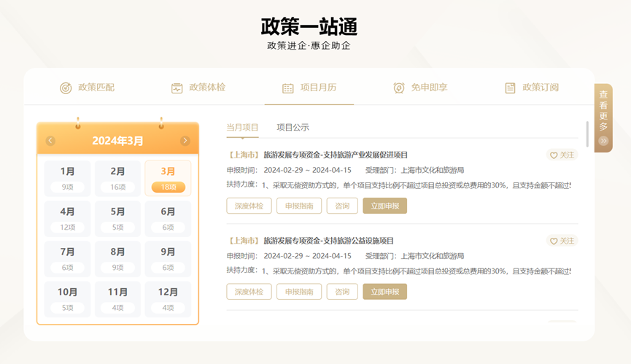The image size is (631, 364).
Task: Click 立即申报 for 旅游公益设施项目
Action: tap(384, 292)
